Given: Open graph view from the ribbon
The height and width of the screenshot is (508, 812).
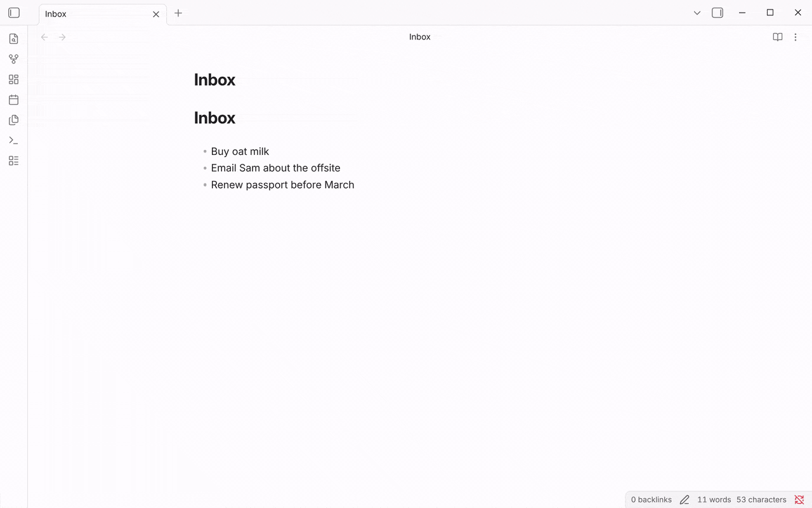Looking at the screenshot, I should coord(13,59).
